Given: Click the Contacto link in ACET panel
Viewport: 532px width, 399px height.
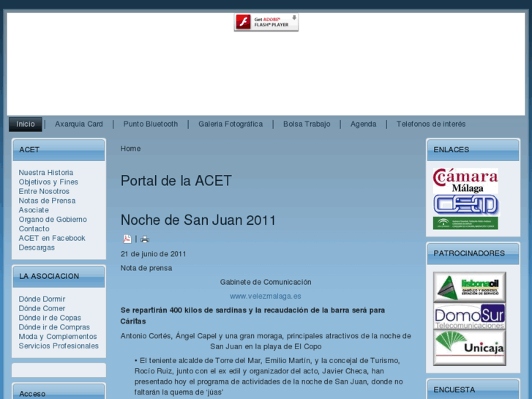Looking at the screenshot, I should click(x=34, y=229).
